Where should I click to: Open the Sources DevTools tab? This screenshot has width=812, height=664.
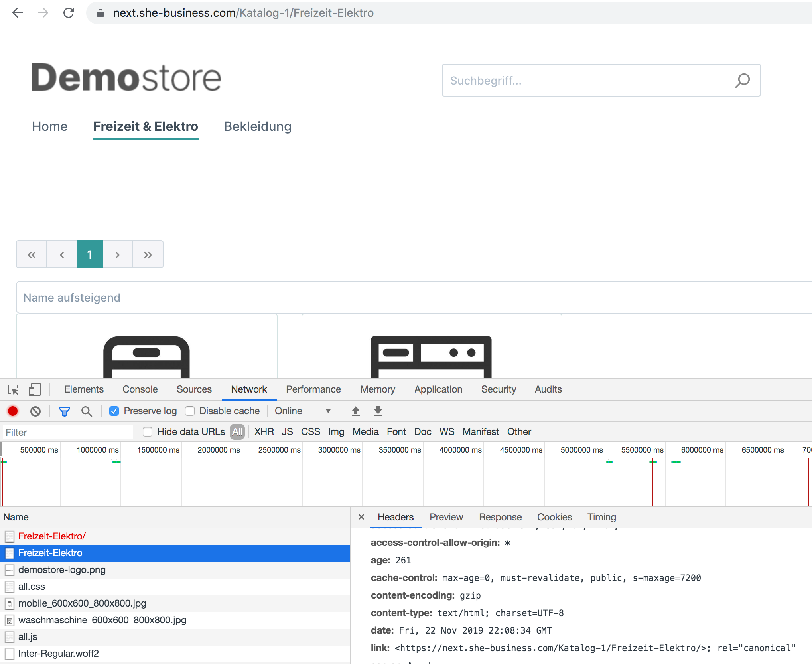coord(194,389)
